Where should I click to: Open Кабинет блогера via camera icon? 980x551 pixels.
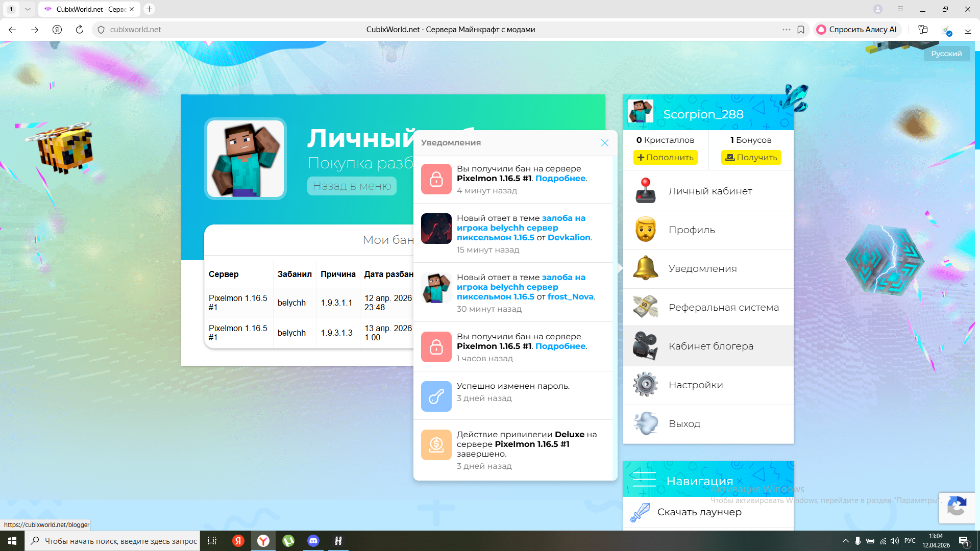tap(645, 346)
